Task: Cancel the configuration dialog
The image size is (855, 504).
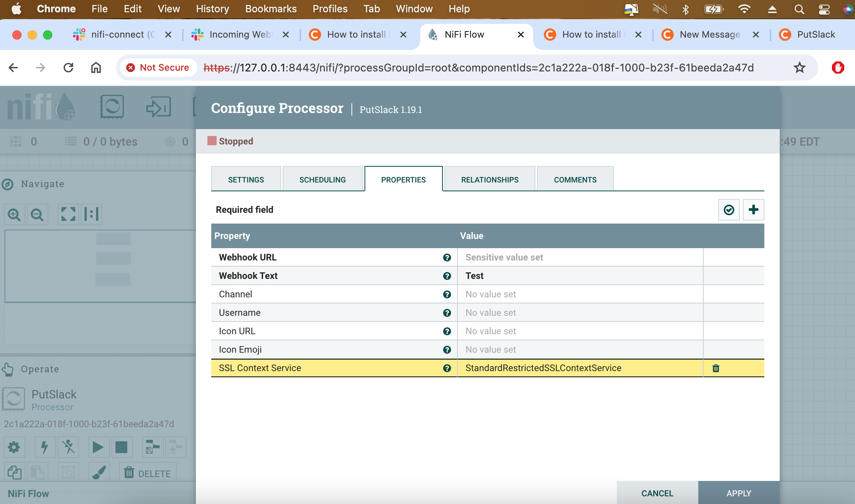Action: (x=657, y=493)
